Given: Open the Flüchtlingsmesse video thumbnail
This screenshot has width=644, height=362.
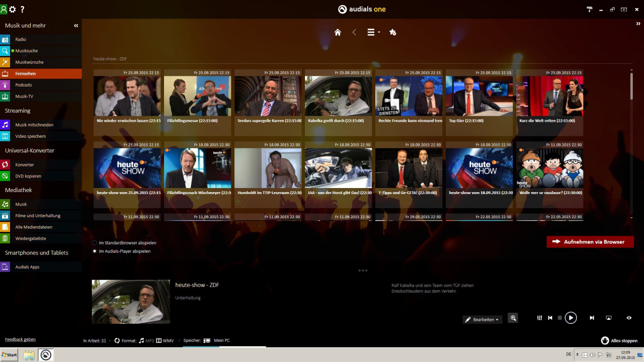Looking at the screenshot, I should (x=198, y=96).
